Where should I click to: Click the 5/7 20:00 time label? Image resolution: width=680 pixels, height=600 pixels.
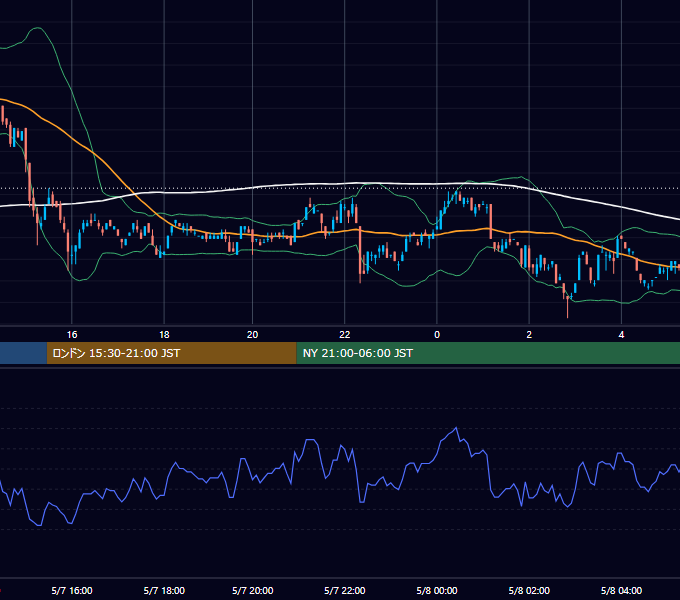pos(253,590)
